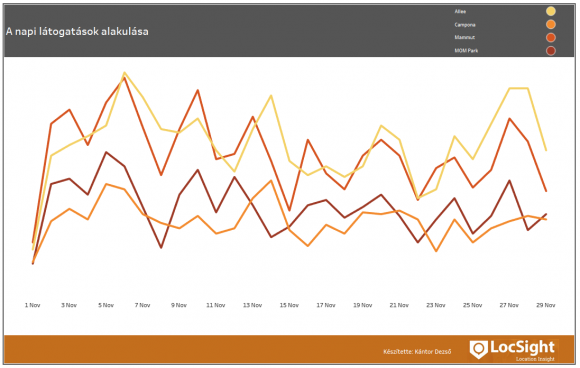Click the LocSight shield logo icon
580x368 pixels.
tap(478, 349)
